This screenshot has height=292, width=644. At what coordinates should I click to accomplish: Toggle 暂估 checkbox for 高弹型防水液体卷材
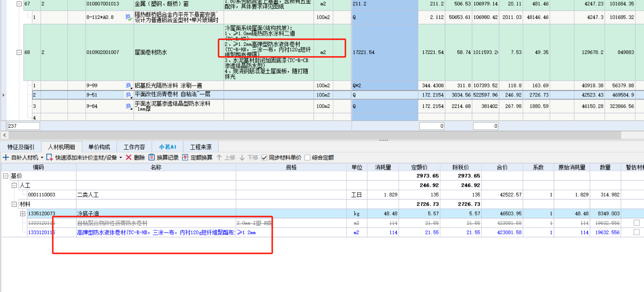637,232
